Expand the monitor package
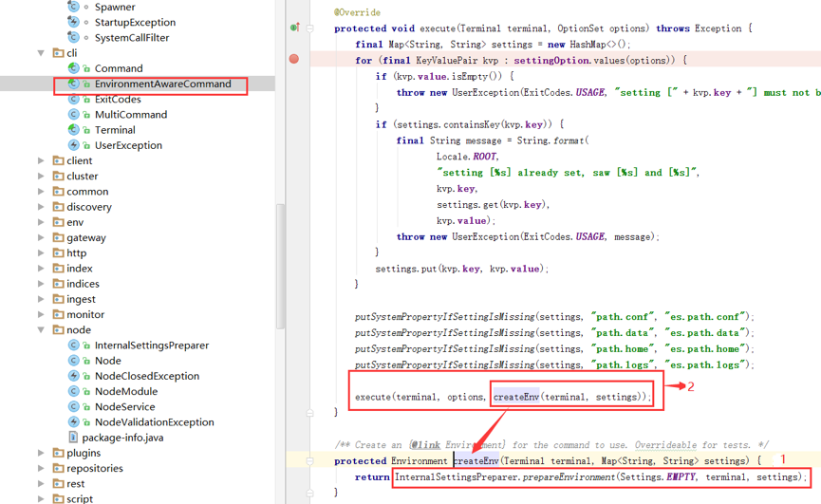The height and width of the screenshot is (504, 821). [x=41, y=314]
